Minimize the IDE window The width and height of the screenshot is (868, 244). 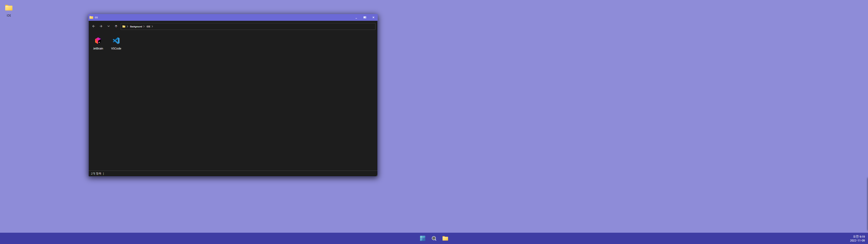[356, 18]
